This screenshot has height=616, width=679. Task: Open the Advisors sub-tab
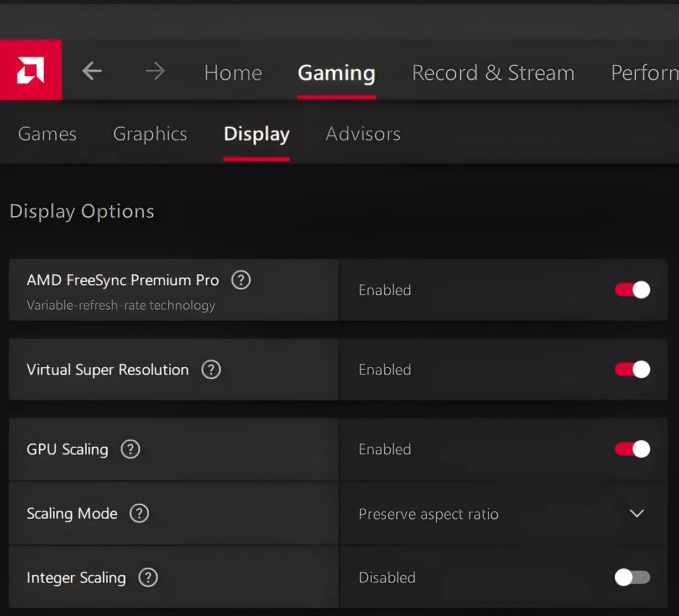pos(363,134)
